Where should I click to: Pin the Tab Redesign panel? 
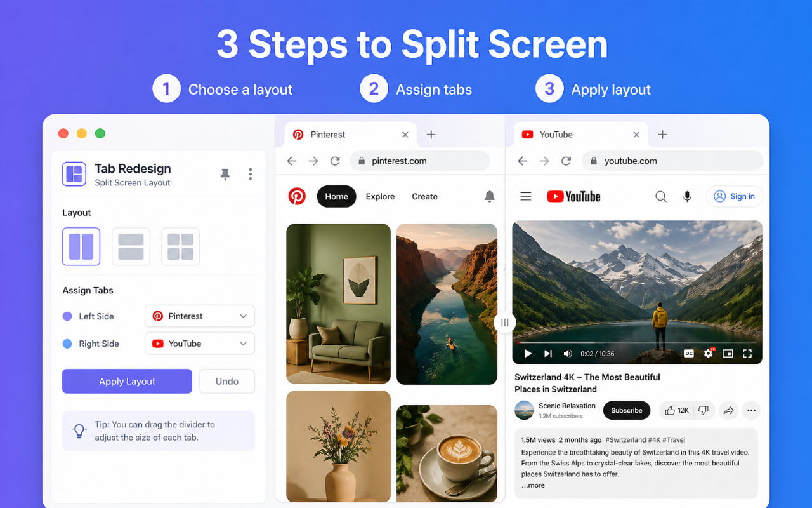pyautogui.click(x=225, y=174)
